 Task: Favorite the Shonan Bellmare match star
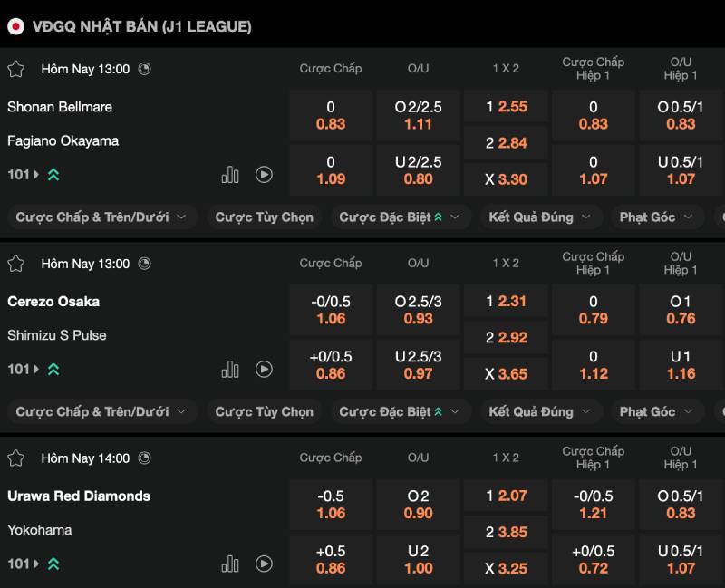[15, 69]
